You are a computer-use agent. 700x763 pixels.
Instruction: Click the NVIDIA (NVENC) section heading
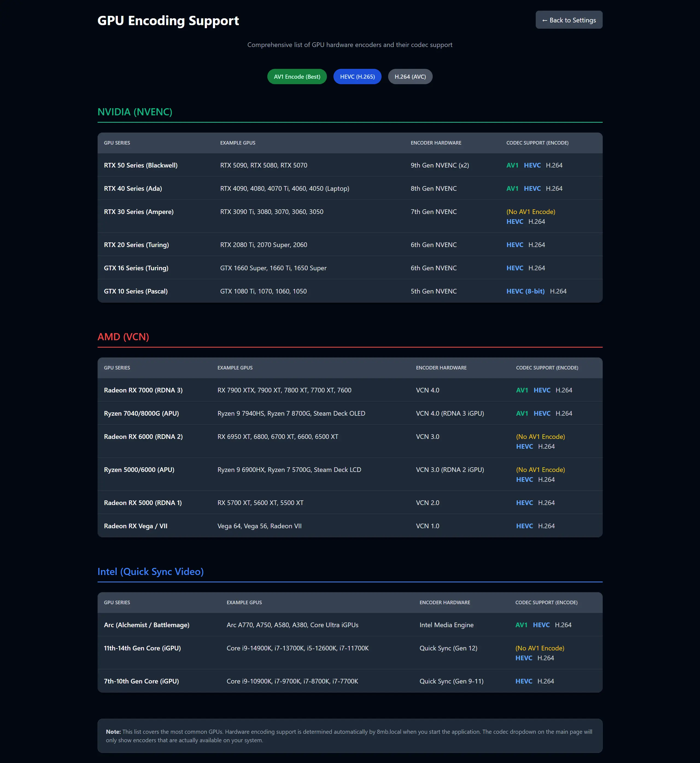coord(135,112)
